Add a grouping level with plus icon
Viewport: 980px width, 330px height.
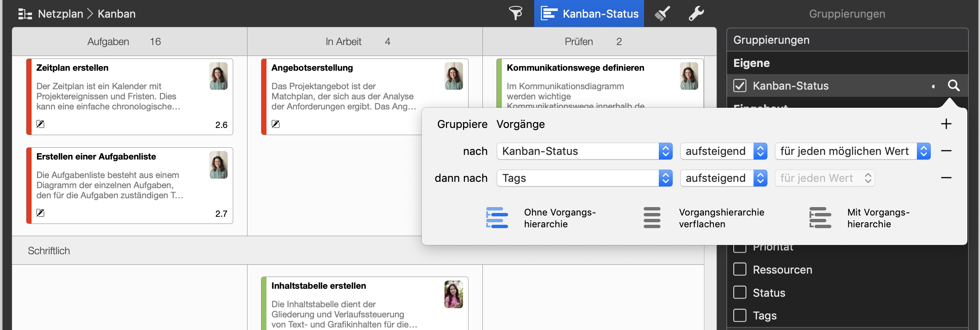(946, 124)
